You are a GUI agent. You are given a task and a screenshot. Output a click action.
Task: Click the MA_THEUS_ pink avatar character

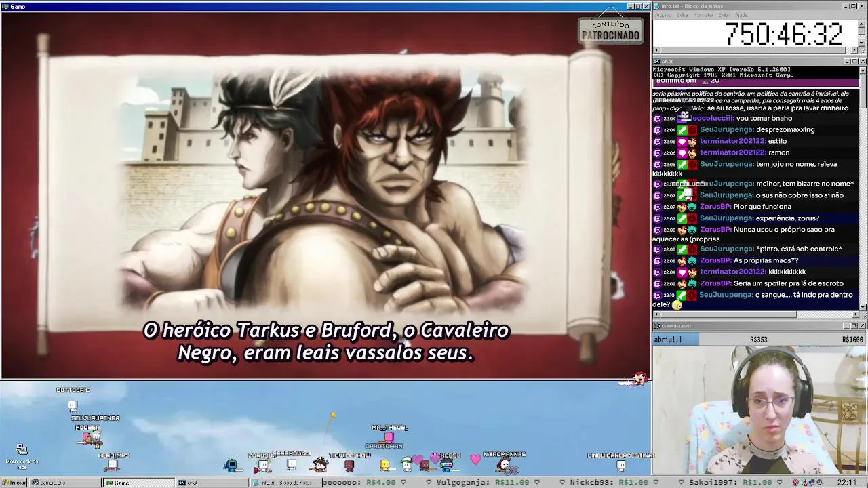click(x=389, y=437)
